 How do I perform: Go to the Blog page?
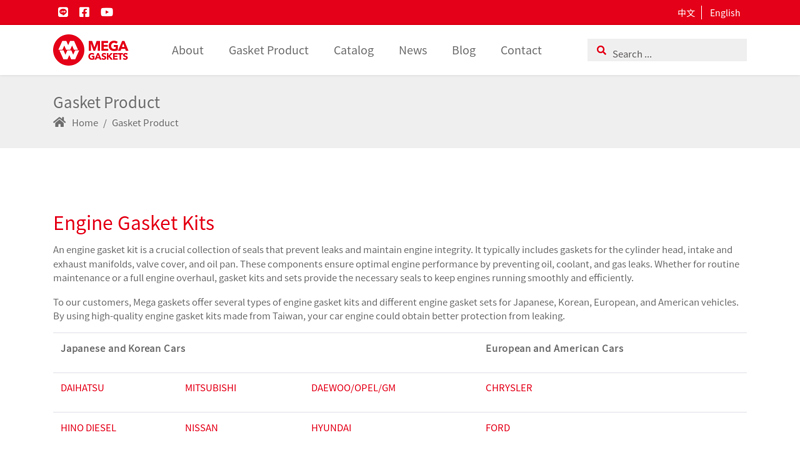463,51
